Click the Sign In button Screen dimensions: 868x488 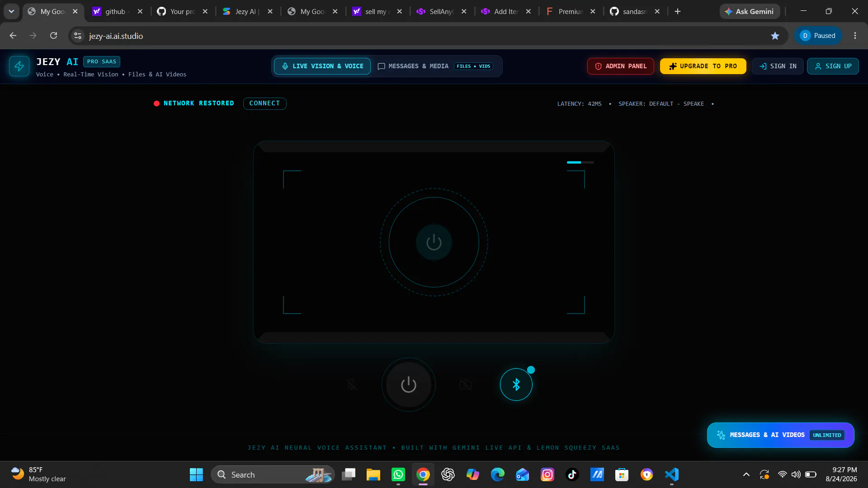coord(778,66)
